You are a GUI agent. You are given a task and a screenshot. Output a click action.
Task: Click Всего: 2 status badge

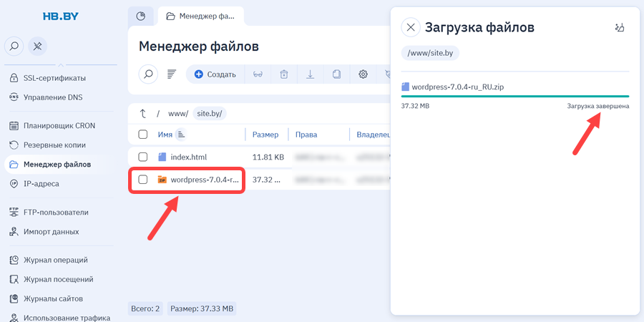pyautogui.click(x=145, y=308)
